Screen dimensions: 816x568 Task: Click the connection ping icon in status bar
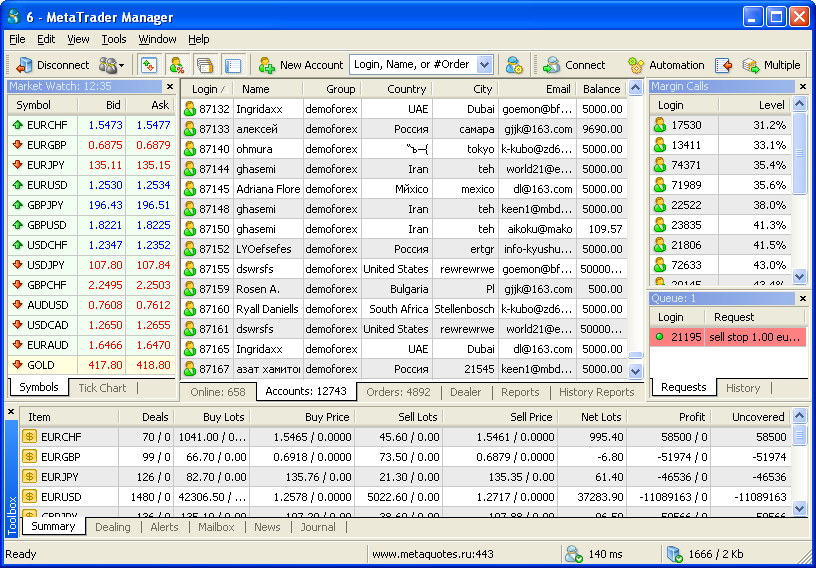point(574,554)
